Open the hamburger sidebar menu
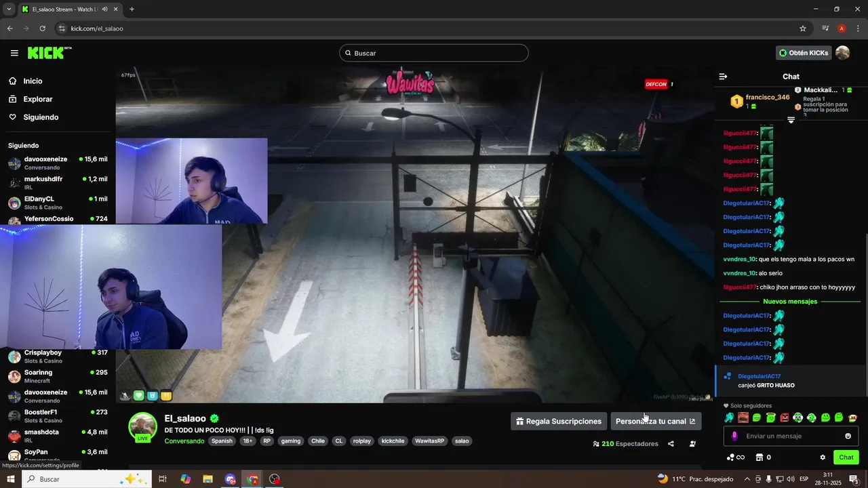 click(x=14, y=53)
